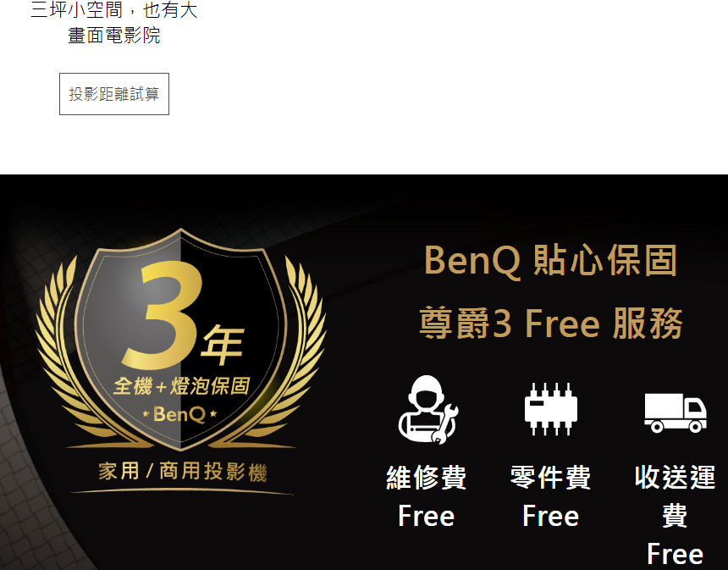Click the 投影距離試算 button
Screen dimensions: 728x570
pos(114,94)
